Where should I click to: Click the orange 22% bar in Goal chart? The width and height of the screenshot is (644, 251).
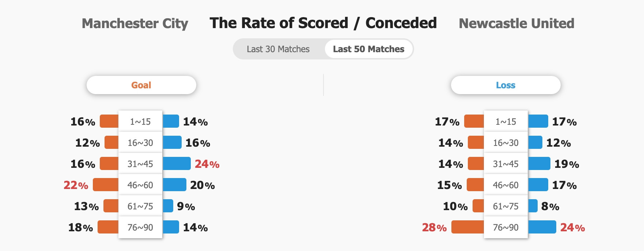(x=106, y=185)
